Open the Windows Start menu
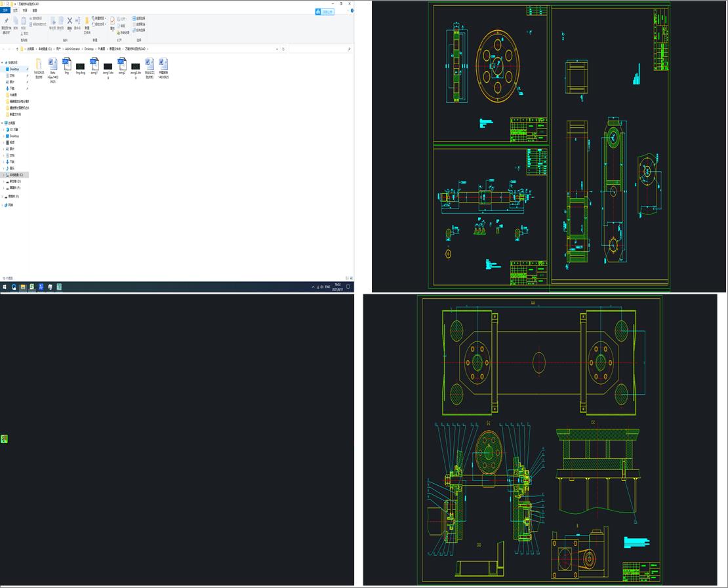The height and width of the screenshot is (588, 728). pos(5,287)
